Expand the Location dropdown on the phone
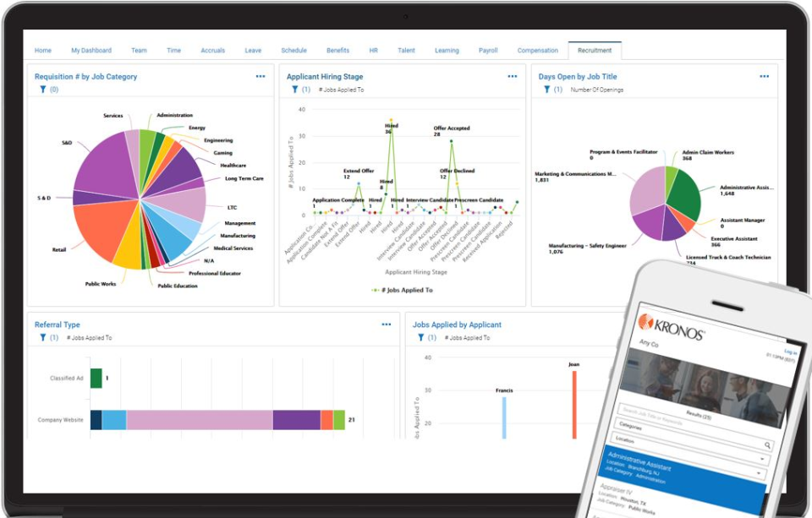 [x=628, y=439]
